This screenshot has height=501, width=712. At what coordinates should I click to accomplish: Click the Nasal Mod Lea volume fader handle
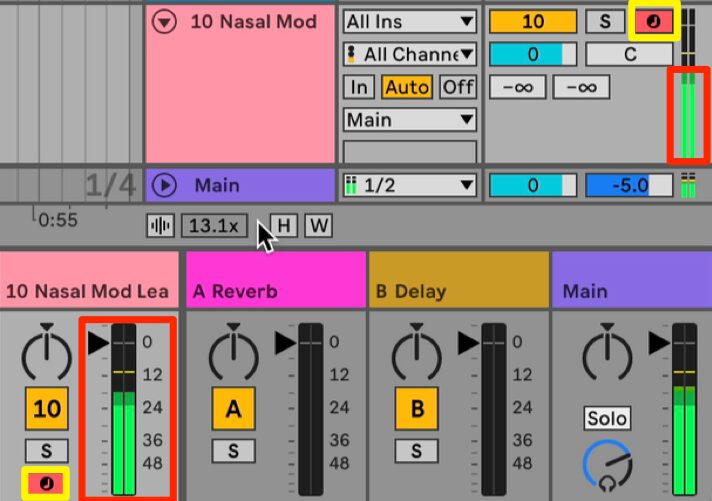pyautogui.click(x=99, y=343)
